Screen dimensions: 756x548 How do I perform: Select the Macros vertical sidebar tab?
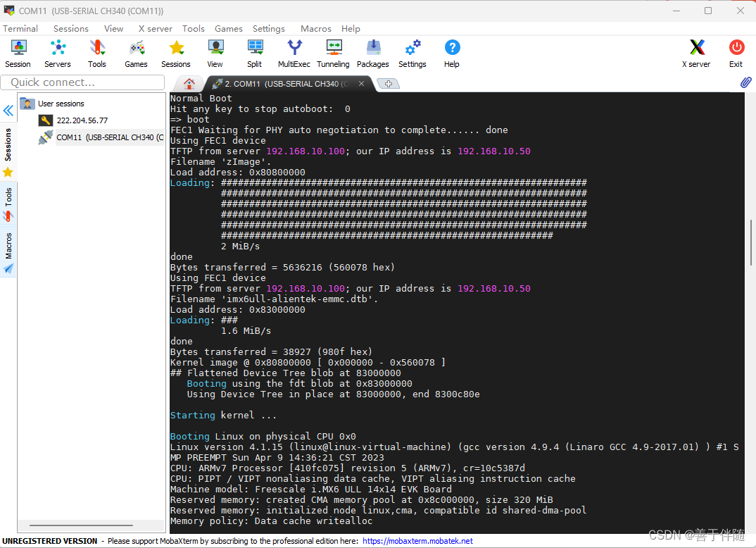click(x=8, y=252)
